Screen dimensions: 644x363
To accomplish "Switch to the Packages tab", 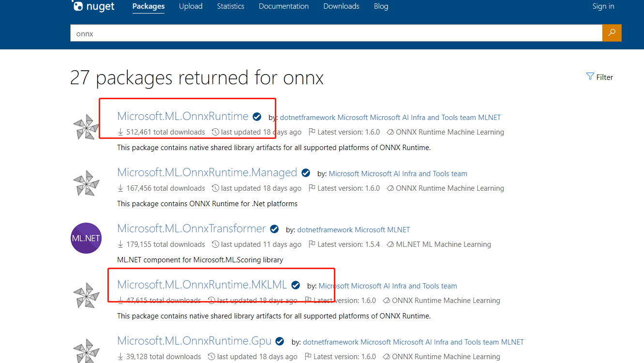I will pyautogui.click(x=148, y=6).
